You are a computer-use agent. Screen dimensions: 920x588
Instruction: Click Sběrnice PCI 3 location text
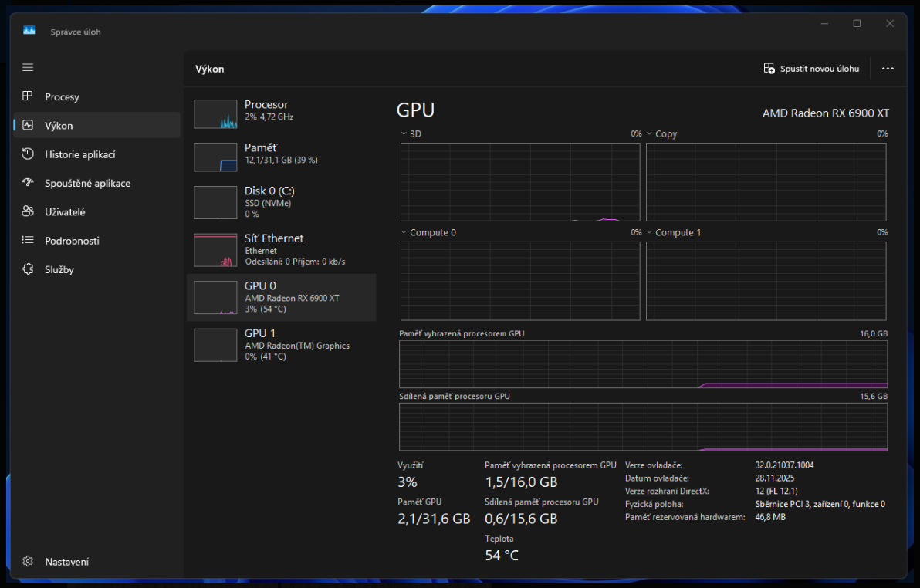(820, 504)
